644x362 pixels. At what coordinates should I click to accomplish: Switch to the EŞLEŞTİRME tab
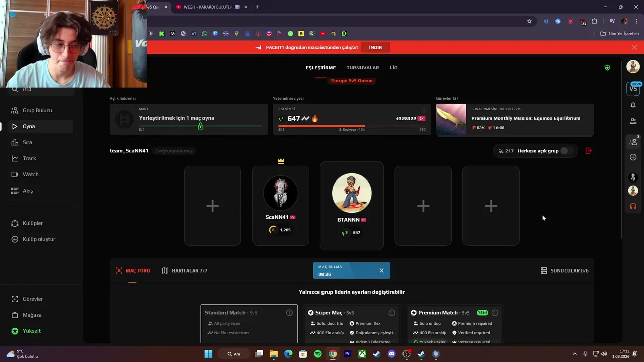[320, 68]
